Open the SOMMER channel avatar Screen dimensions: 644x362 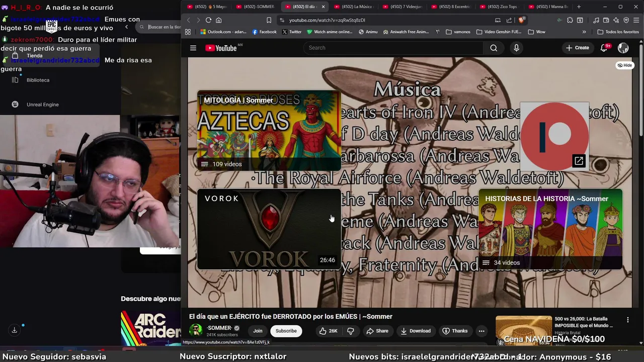[x=196, y=330]
